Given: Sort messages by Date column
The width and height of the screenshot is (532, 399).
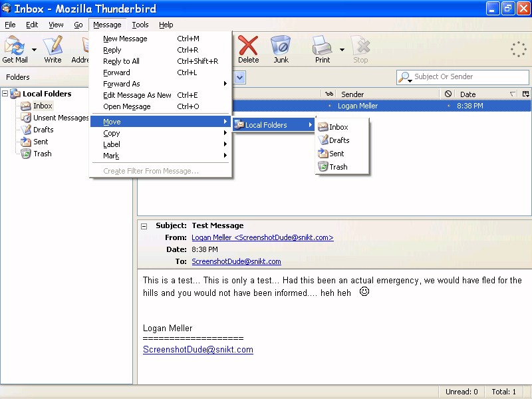Looking at the screenshot, I should pyautogui.click(x=485, y=94).
